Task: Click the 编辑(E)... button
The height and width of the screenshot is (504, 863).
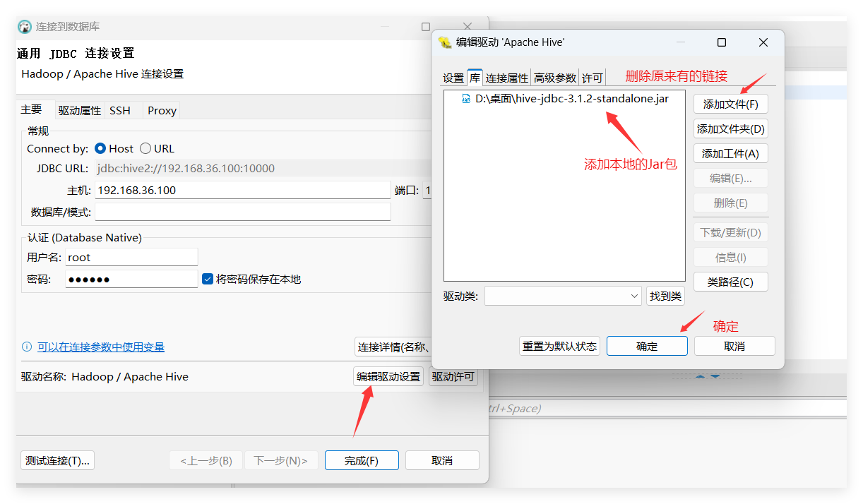Action: (731, 178)
